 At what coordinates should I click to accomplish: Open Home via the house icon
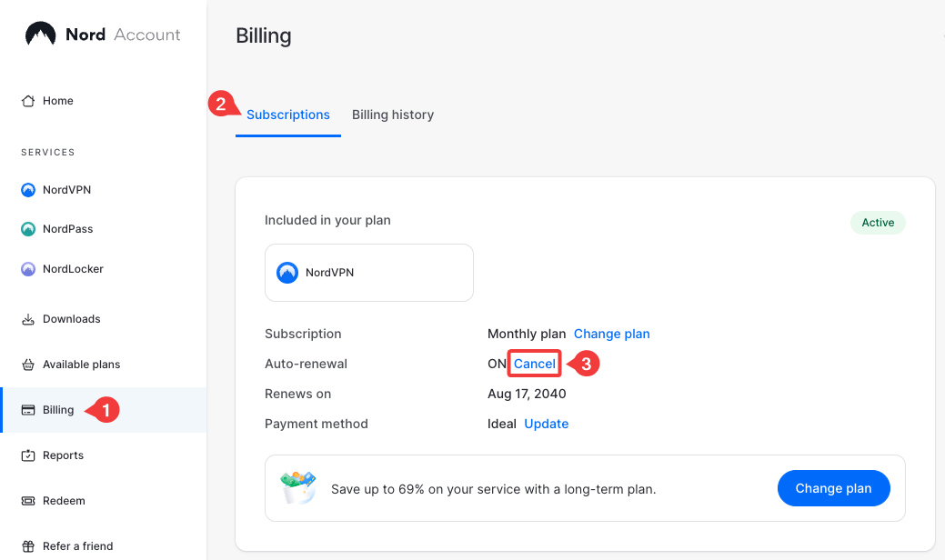[28, 101]
